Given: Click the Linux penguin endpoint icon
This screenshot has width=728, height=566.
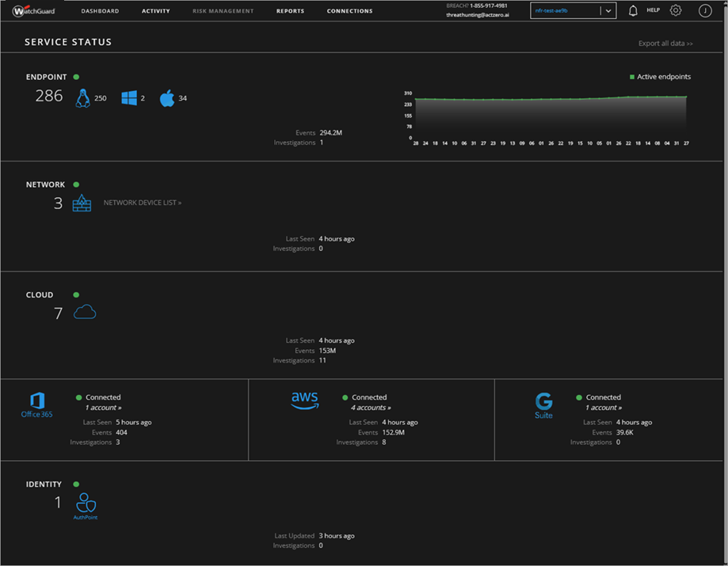Looking at the screenshot, I should [x=82, y=98].
